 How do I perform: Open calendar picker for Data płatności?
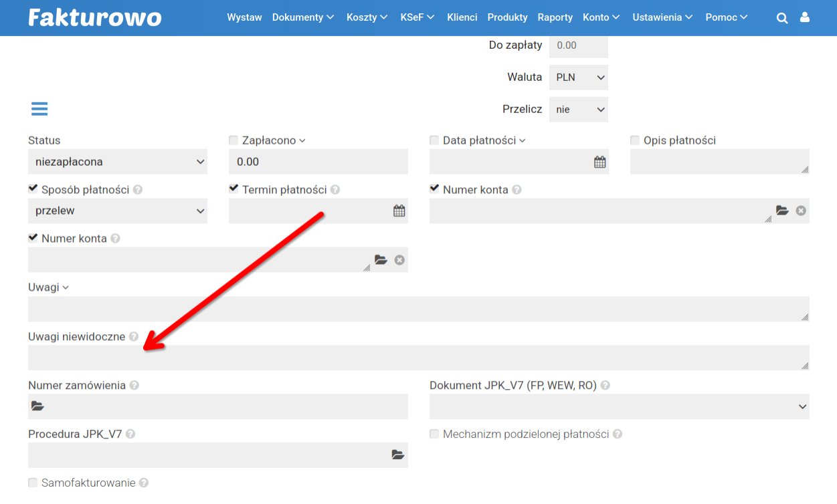599,162
